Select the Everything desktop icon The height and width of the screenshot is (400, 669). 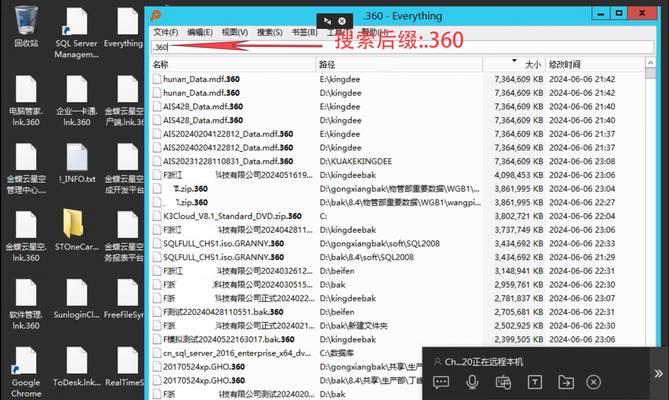[x=124, y=26]
